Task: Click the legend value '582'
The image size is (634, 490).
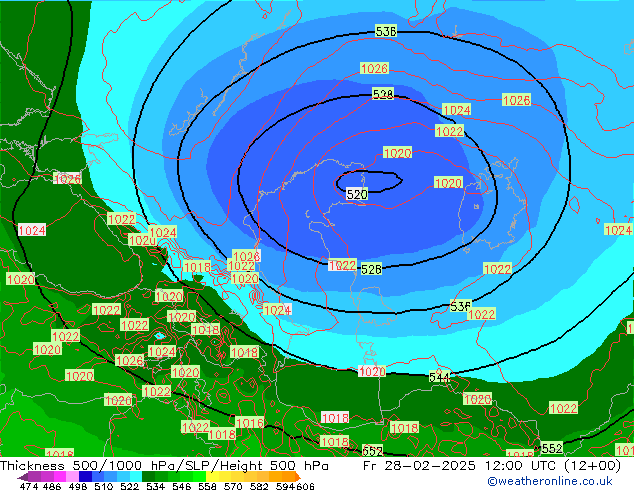Action: point(259,486)
